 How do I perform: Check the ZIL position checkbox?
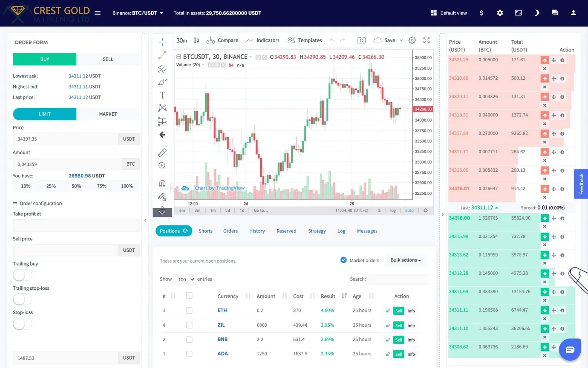pos(189,325)
